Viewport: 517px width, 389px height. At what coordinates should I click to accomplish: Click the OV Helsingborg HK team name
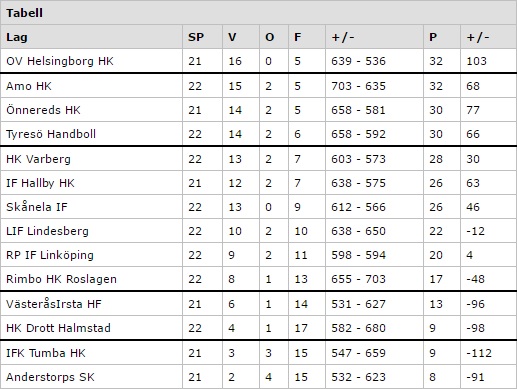60,61
